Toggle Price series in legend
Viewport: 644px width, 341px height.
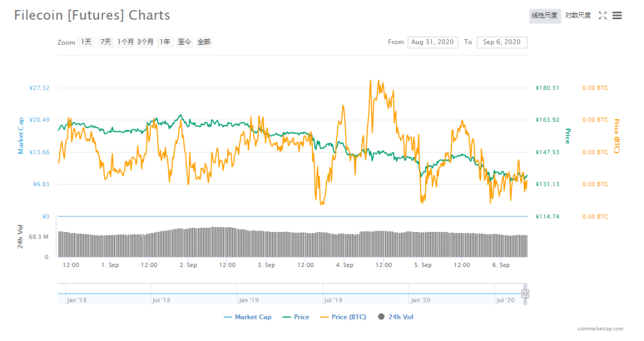coord(296,317)
